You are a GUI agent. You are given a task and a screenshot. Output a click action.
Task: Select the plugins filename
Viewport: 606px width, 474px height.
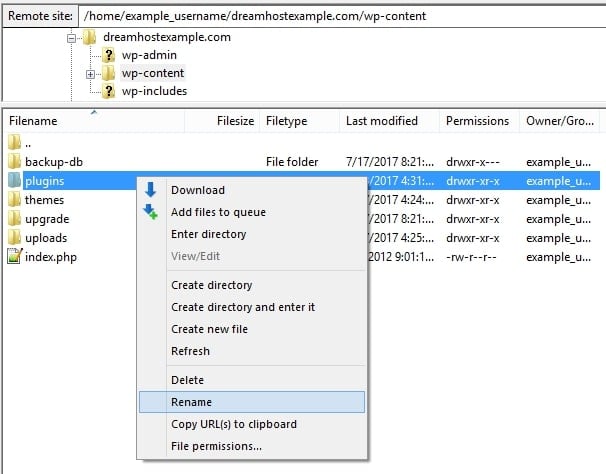(44, 181)
